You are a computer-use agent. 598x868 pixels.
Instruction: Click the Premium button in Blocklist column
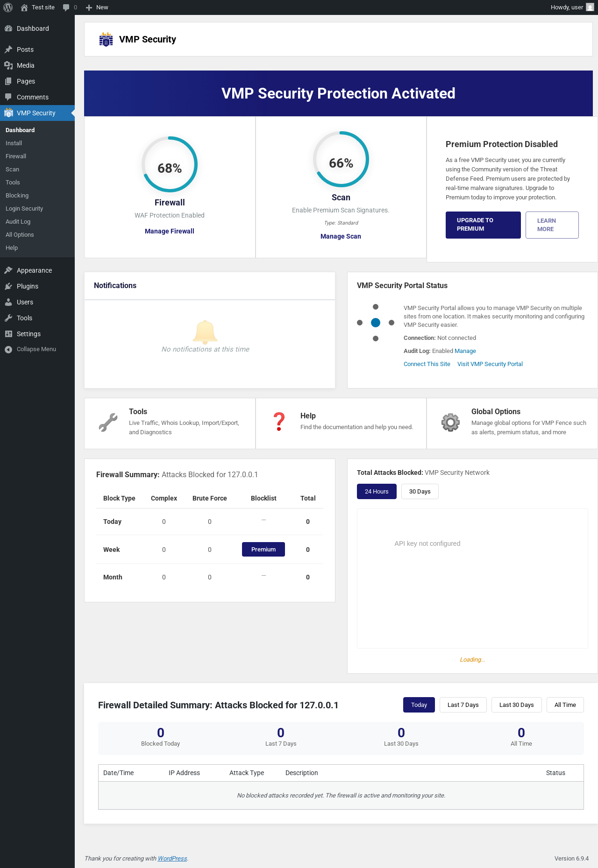click(x=263, y=550)
